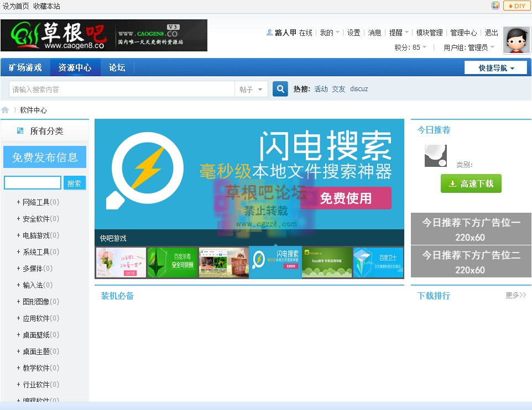Switch to the 论坛 tab
The image size is (532, 410).
[x=117, y=67]
